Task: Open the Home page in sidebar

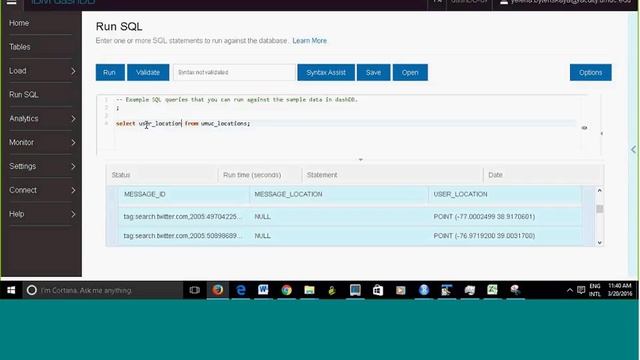Action: 19,23
